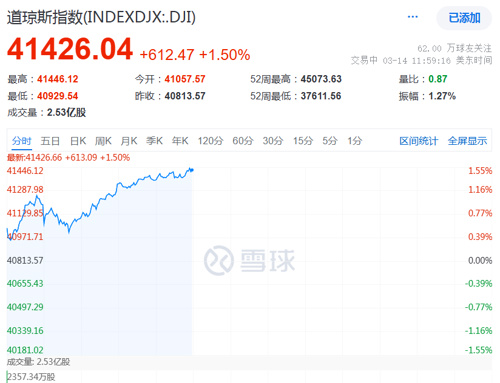Click the header percent change +1.50%
Screen dimensions: 500x383
tap(225, 55)
